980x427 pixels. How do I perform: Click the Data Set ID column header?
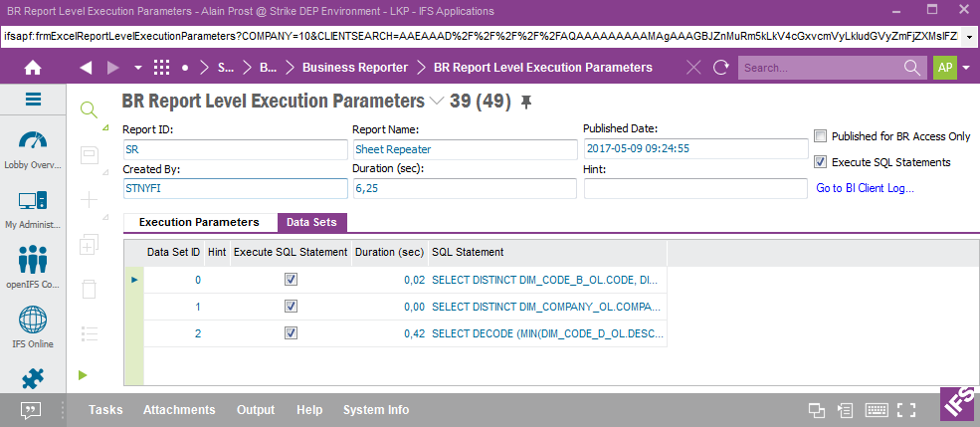[174, 252]
